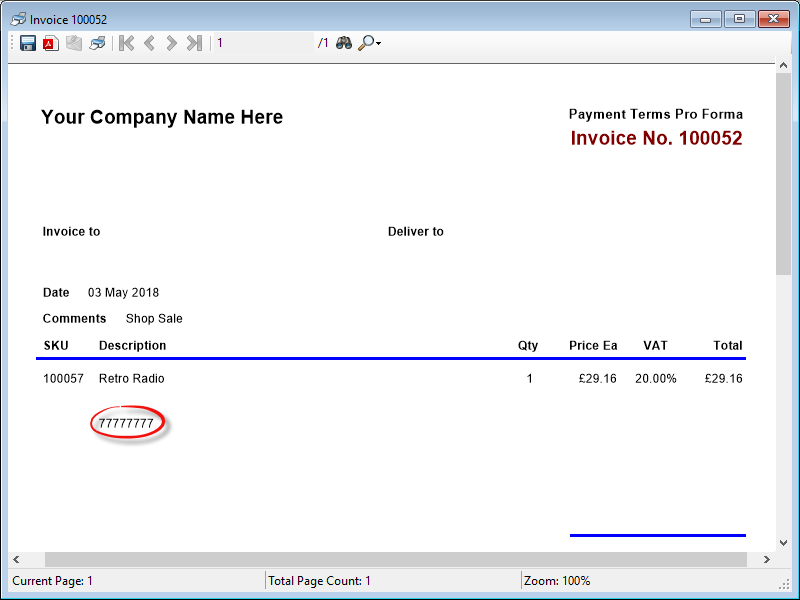Click the circled 77777777 text on invoice
The height and width of the screenshot is (600, 800).
point(126,424)
